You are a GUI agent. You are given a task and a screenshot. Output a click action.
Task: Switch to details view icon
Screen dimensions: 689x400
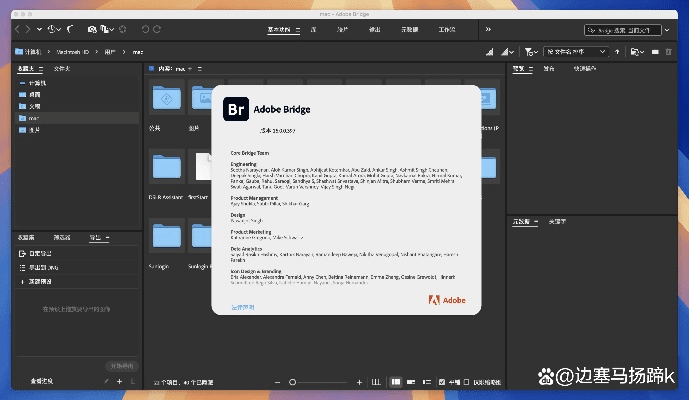[411, 382]
